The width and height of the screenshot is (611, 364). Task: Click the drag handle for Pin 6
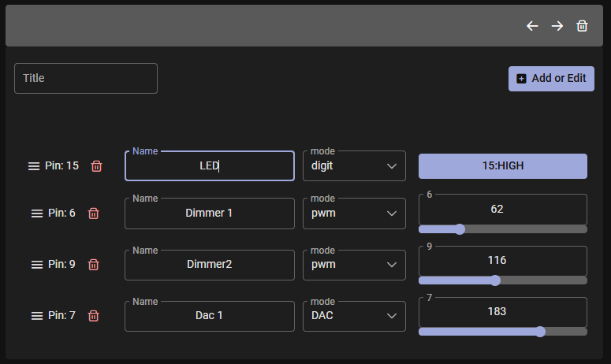(x=37, y=214)
